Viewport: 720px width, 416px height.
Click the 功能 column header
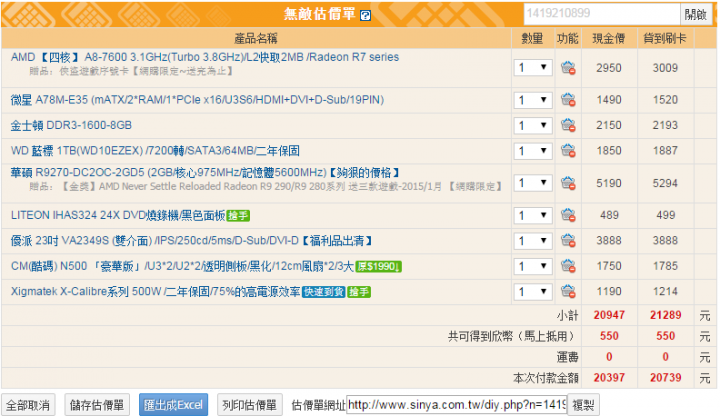point(568,39)
